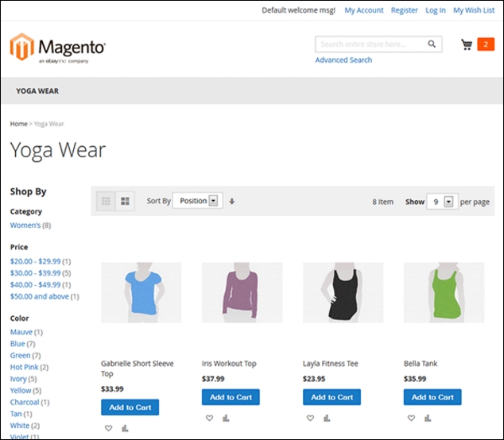This screenshot has width=504, height=440.
Task: Add Bella Tank to cart
Action: point(432,397)
